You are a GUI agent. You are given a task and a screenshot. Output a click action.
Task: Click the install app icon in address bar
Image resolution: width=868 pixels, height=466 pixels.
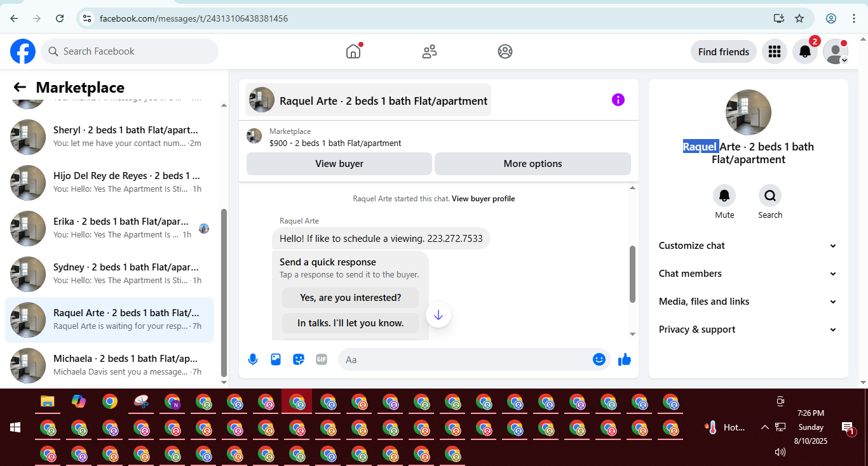pos(778,18)
